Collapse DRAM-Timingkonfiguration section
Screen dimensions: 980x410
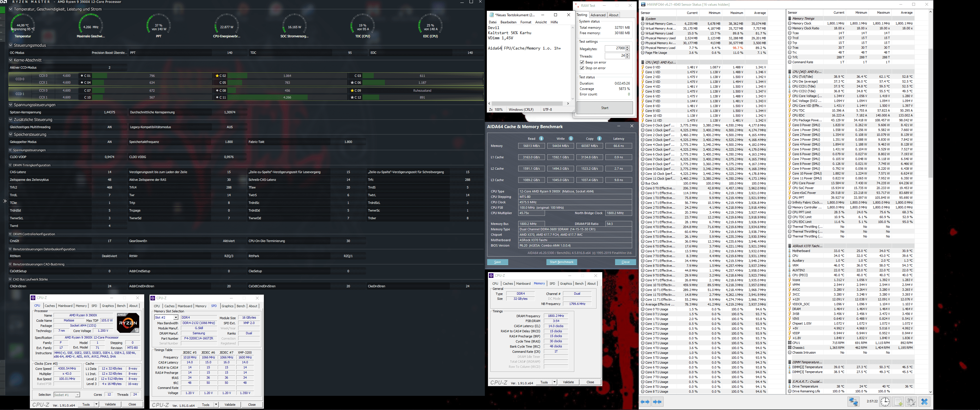tap(10, 165)
